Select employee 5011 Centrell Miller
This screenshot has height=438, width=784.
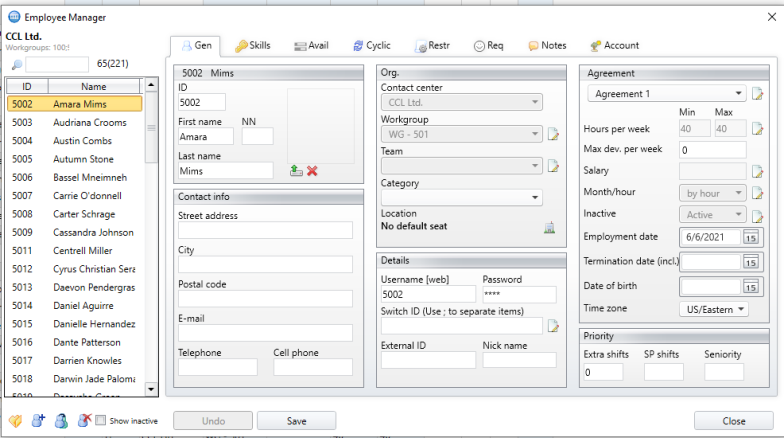pos(74,250)
